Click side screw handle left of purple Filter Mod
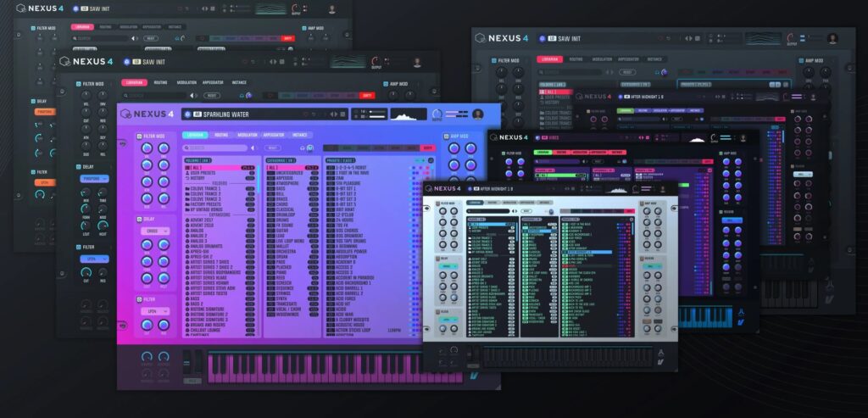Screen dimensions: 868x418 (x=122, y=143)
